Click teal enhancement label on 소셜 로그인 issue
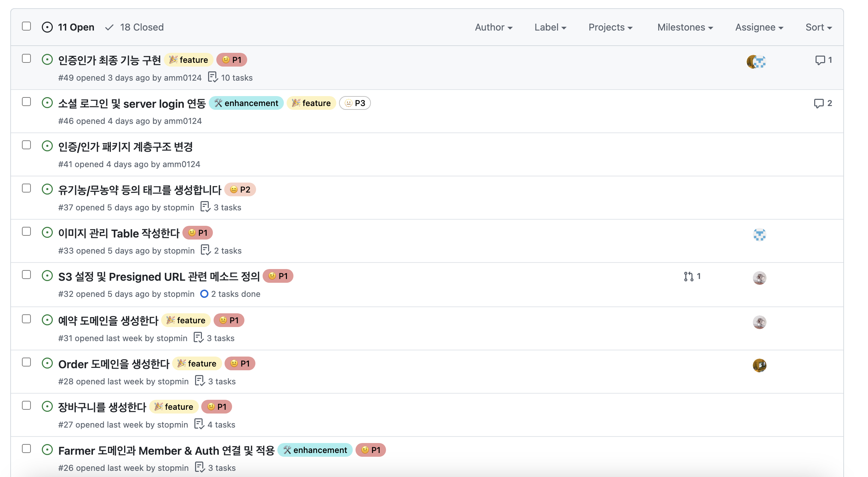Image resolution: width=868 pixels, height=477 pixels. (246, 103)
